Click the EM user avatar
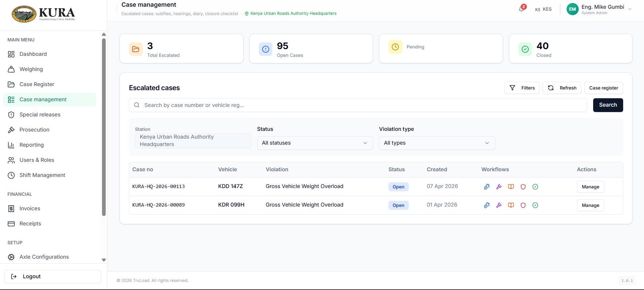The height and width of the screenshot is (290, 644). [572, 9]
